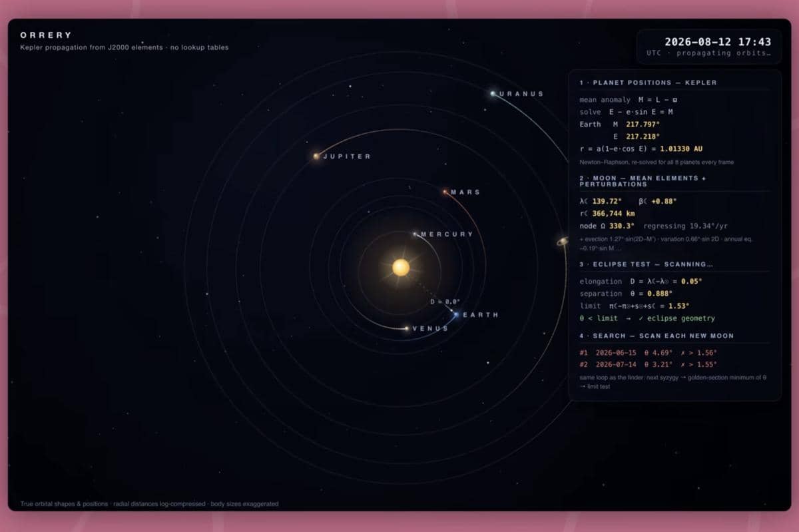
Task: Click the Newton–Raphson note line
Action: 657,162
